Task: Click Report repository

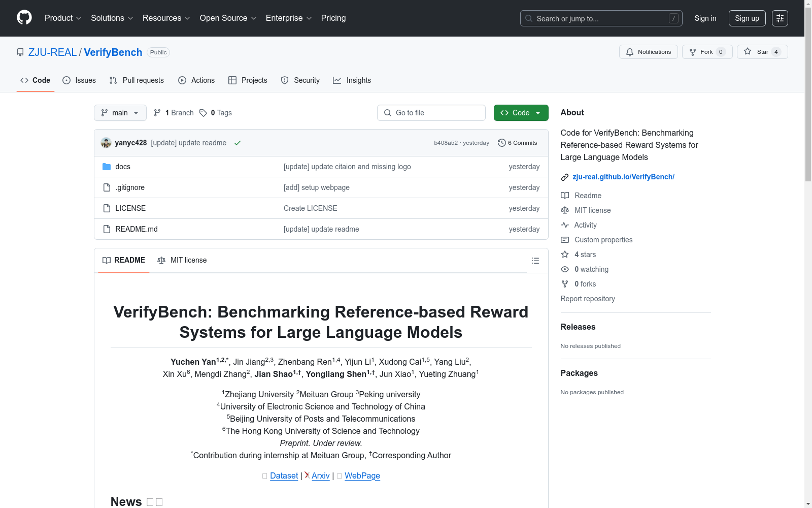Action: pos(588,299)
